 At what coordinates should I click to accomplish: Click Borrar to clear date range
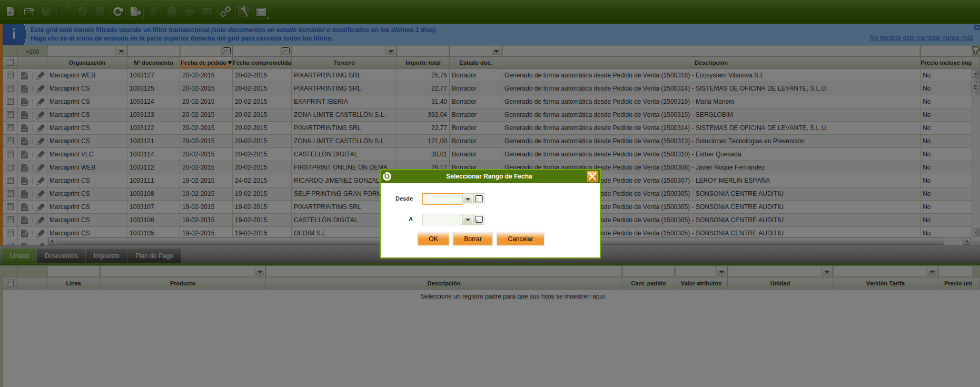click(473, 239)
